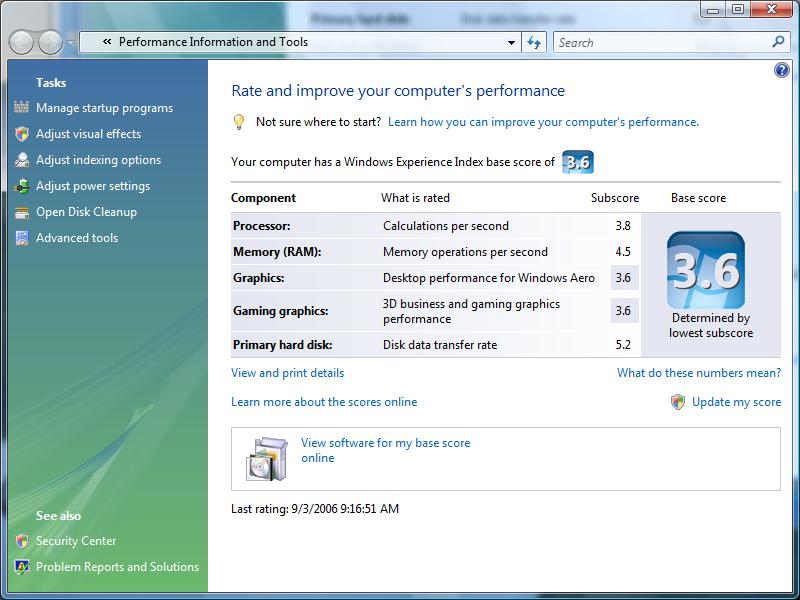Click the Open Disk Cleanup icon
800x600 pixels.
tap(21, 212)
